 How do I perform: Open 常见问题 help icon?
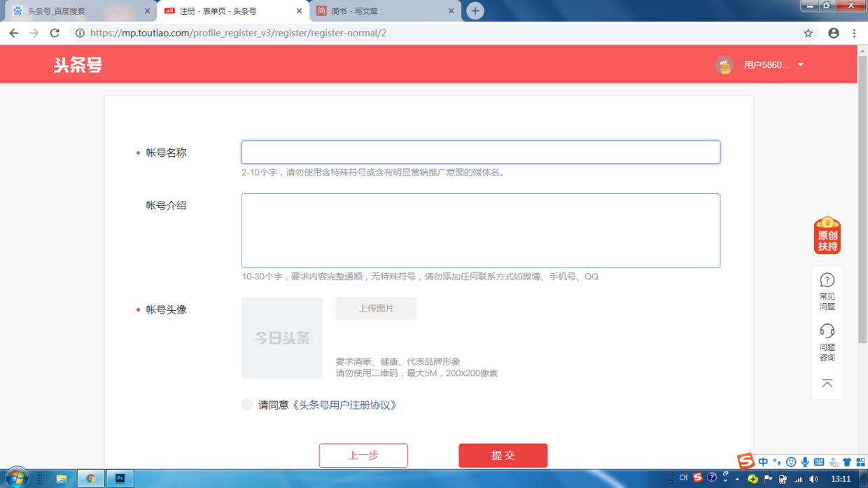click(x=827, y=291)
